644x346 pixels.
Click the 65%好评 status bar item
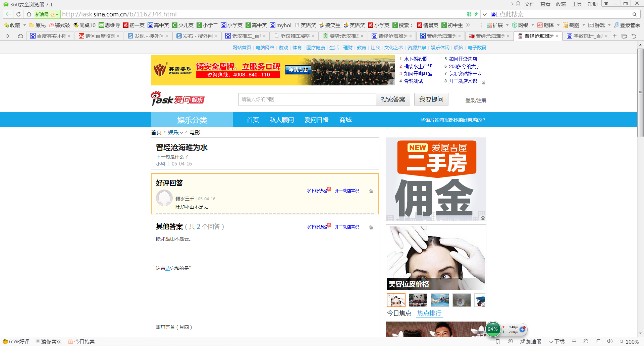click(16, 341)
